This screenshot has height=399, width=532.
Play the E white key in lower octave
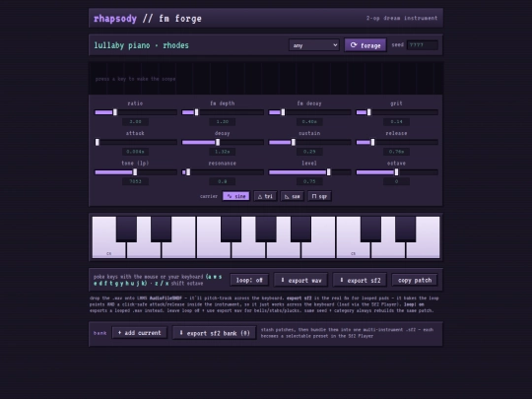[x=178, y=250]
